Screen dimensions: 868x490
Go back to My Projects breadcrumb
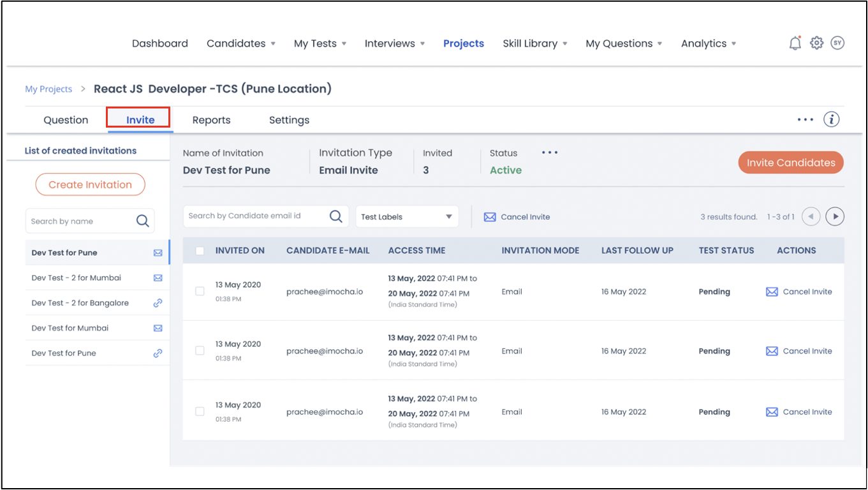[x=48, y=89]
